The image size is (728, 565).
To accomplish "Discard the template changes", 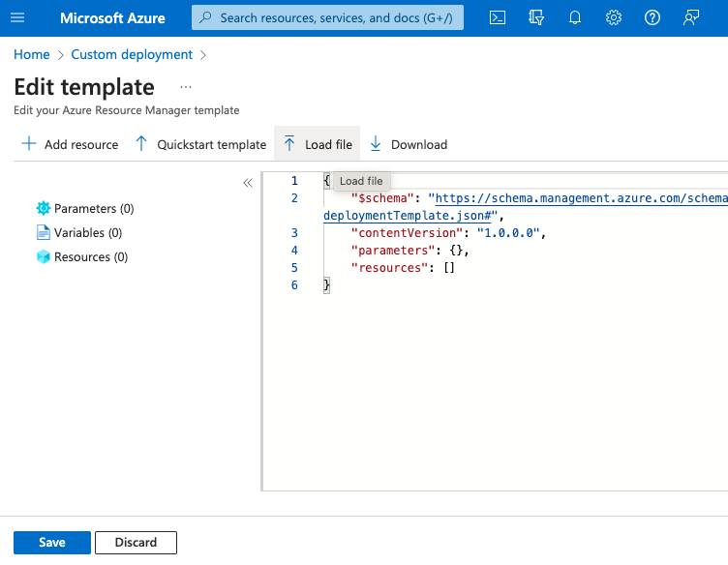I will click(136, 542).
